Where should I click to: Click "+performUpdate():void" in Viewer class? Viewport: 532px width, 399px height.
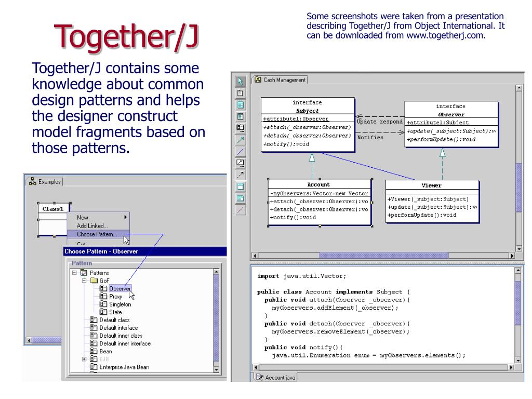click(x=422, y=215)
